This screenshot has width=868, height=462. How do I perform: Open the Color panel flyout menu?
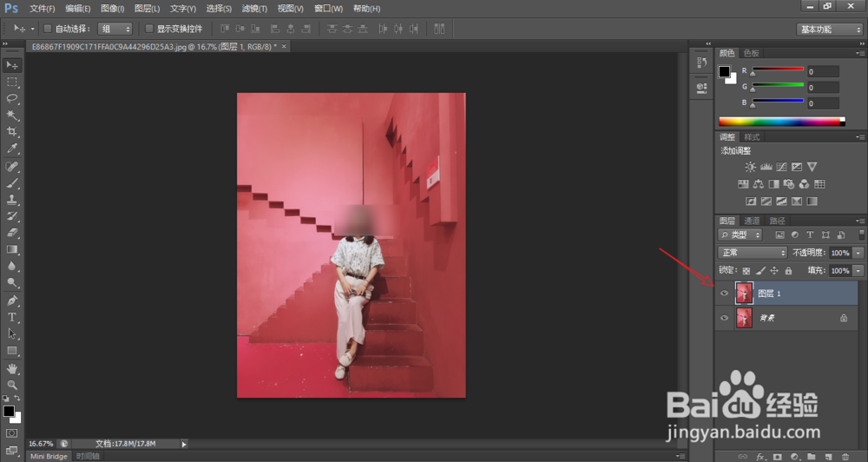(860, 53)
